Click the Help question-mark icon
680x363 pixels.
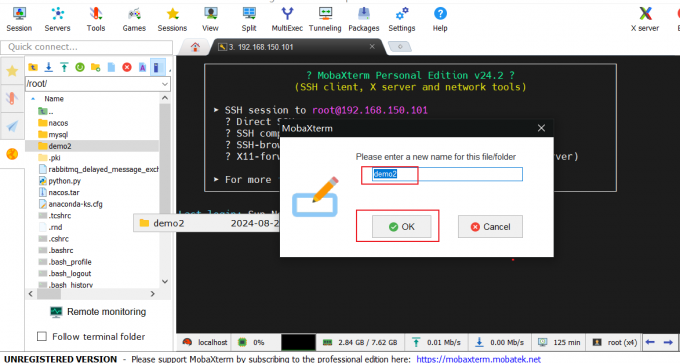click(440, 20)
